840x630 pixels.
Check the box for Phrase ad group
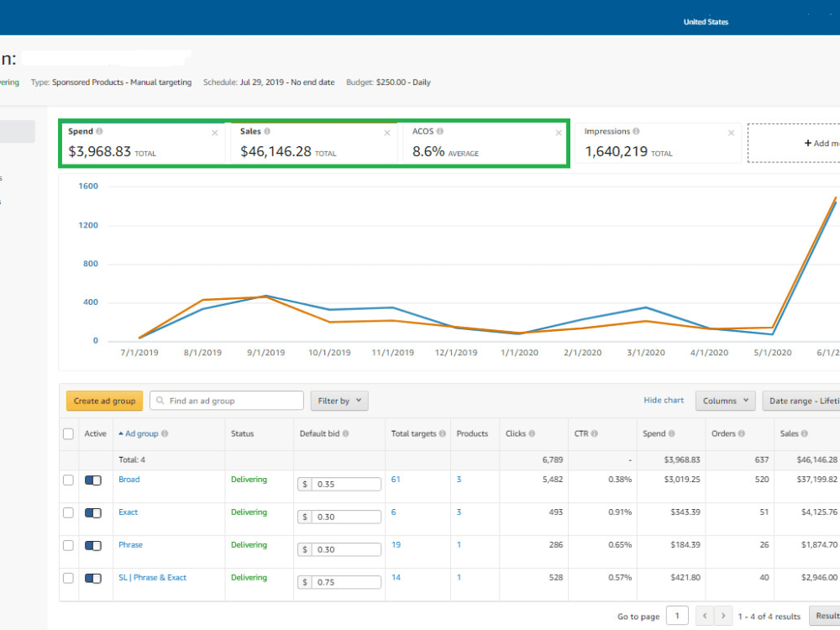[68, 545]
